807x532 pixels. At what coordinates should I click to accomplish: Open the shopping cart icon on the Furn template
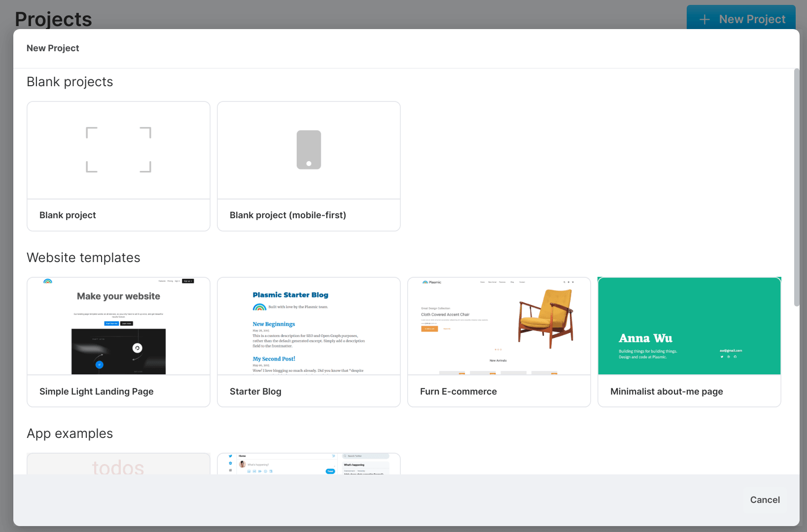click(x=573, y=282)
